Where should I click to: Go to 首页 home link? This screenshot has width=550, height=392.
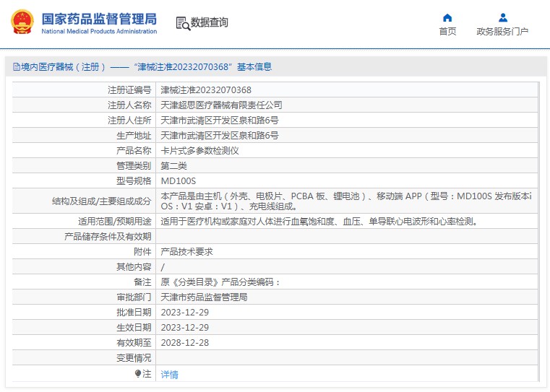point(447,32)
